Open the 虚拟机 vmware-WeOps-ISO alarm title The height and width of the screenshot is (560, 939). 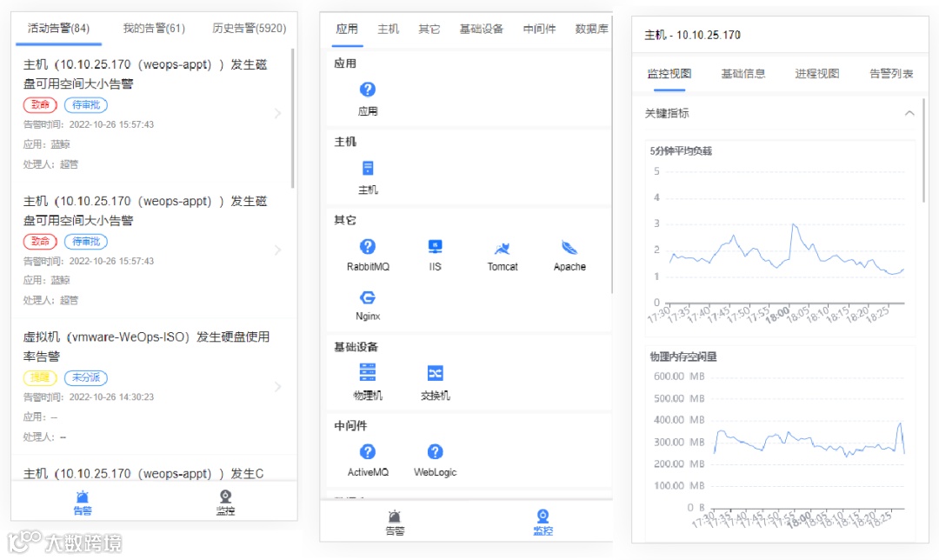click(x=146, y=347)
